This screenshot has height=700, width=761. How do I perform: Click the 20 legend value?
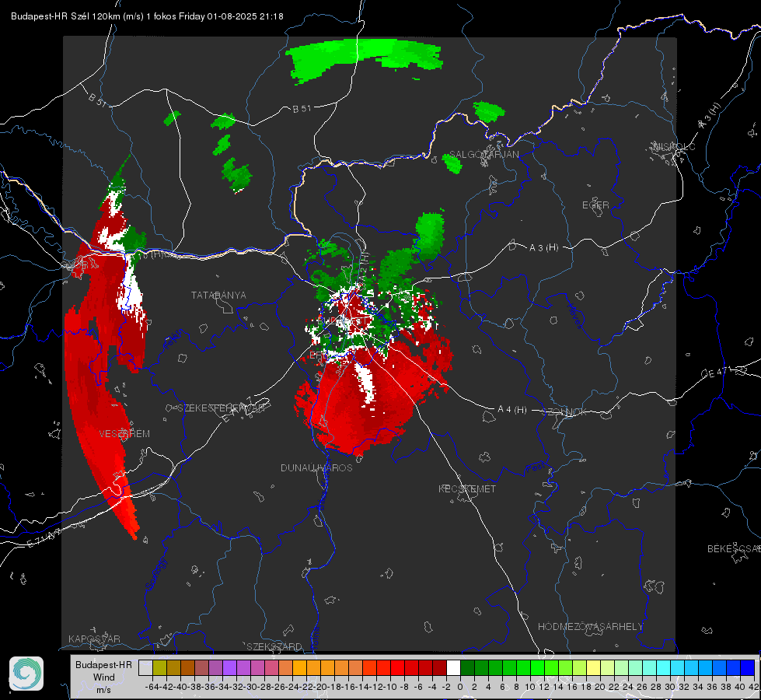[x=600, y=687]
